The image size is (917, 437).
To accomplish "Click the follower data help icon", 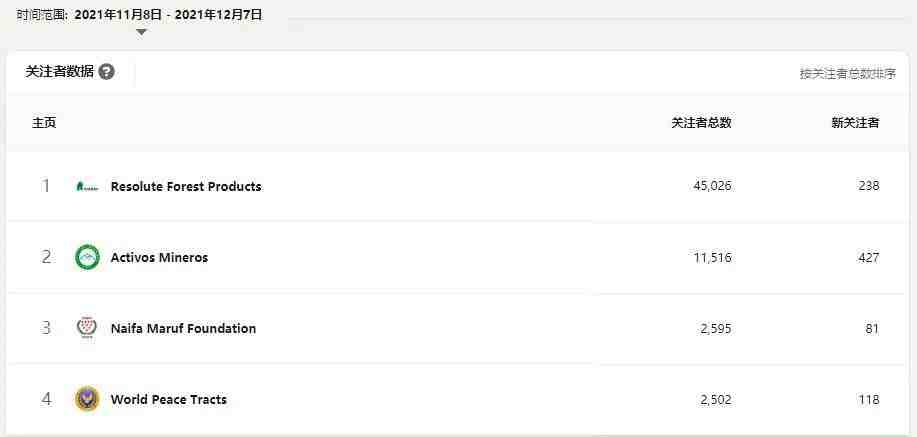I will pyautogui.click(x=106, y=72).
